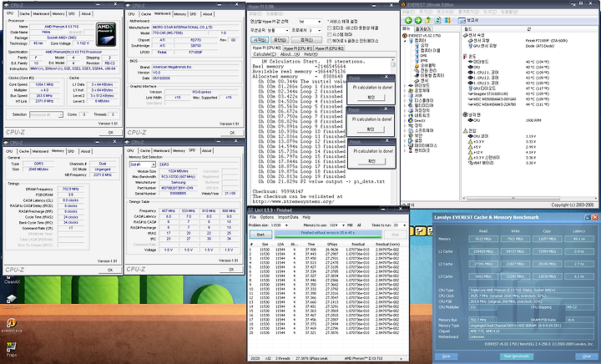Click LinX Start button
This screenshot has height=364, width=601.
(x=260, y=234)
